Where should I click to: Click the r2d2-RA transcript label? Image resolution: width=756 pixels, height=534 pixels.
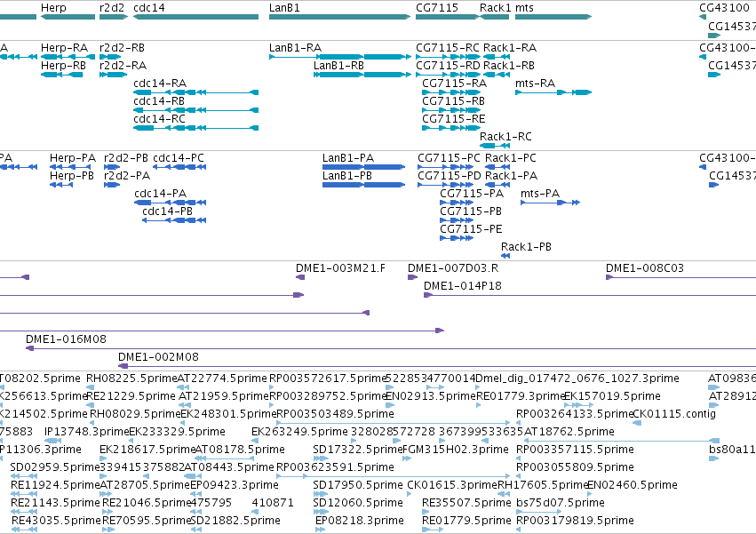[123, 66]
